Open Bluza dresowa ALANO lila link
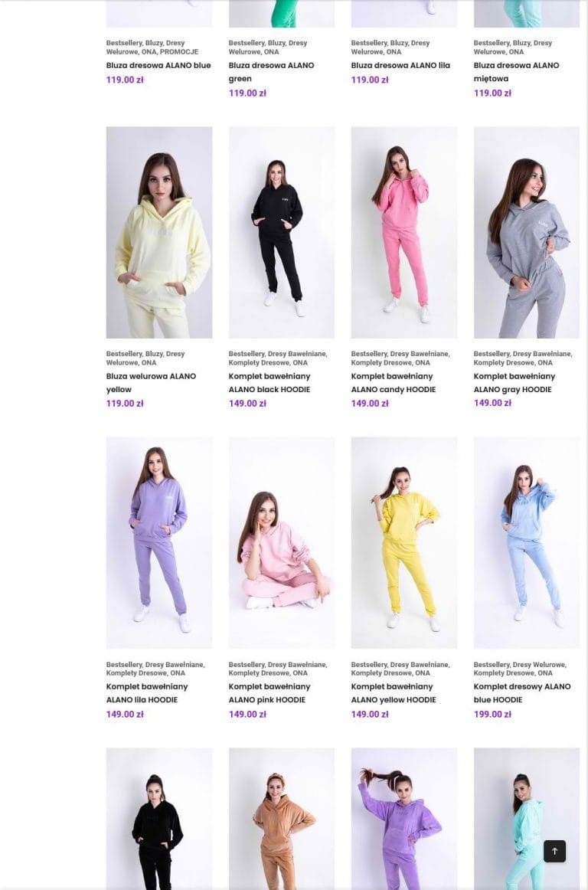Image resolution: width=588 pixels, height=890 pixels. click(x=400, y=65)
